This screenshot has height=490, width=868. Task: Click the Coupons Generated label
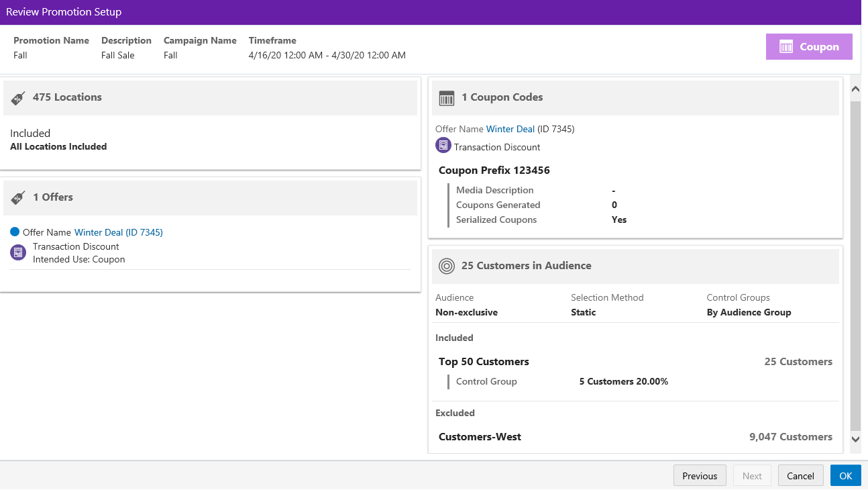[498, 205]
